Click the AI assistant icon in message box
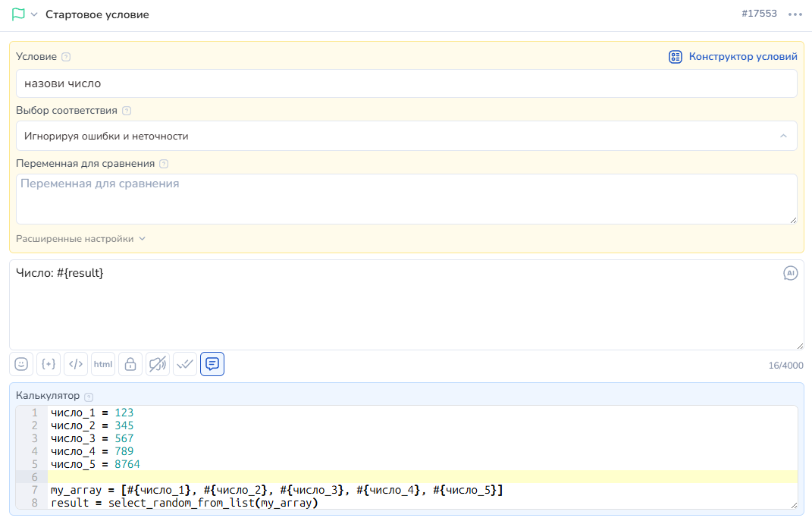The width and height of the screenshot is (812, 521). coord(790,273)
